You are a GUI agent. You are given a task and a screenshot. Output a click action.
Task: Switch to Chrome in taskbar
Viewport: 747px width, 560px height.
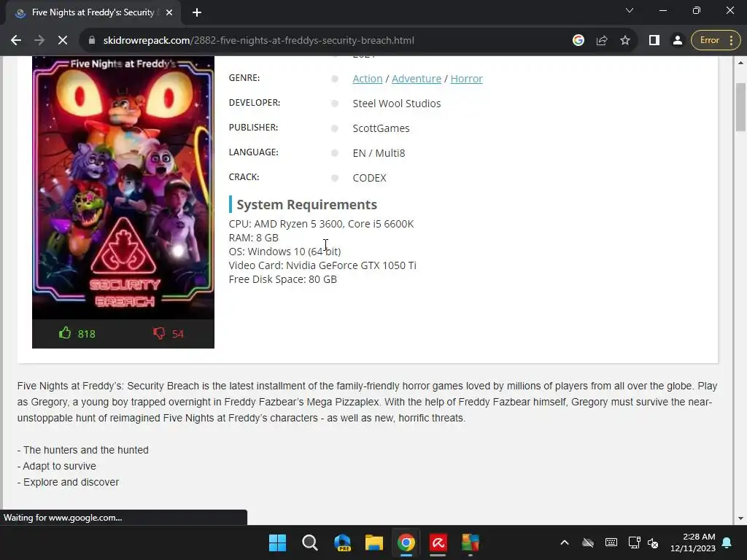click(406, 542)
